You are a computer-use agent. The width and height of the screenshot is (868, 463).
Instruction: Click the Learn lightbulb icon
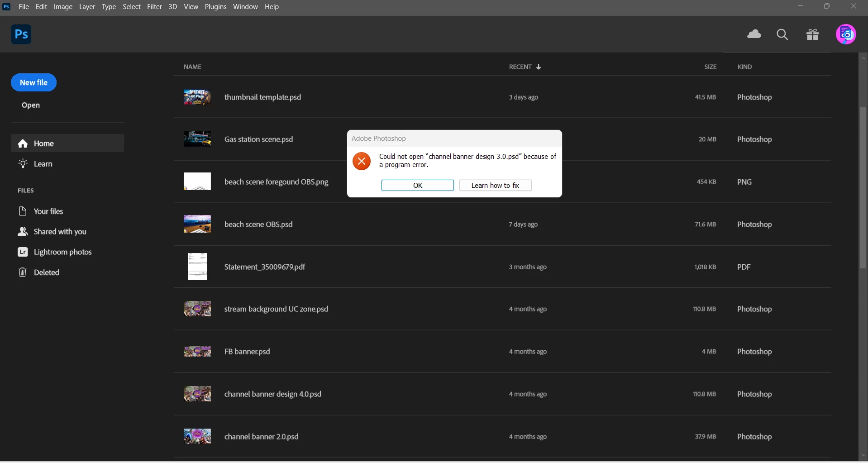(23, 164)
